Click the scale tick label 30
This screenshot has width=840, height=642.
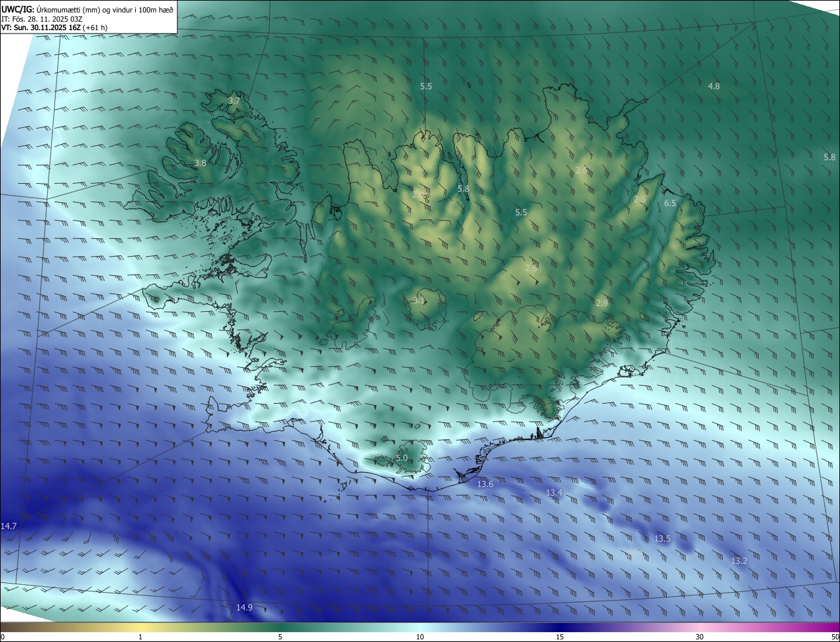click(x=700, y=637)
